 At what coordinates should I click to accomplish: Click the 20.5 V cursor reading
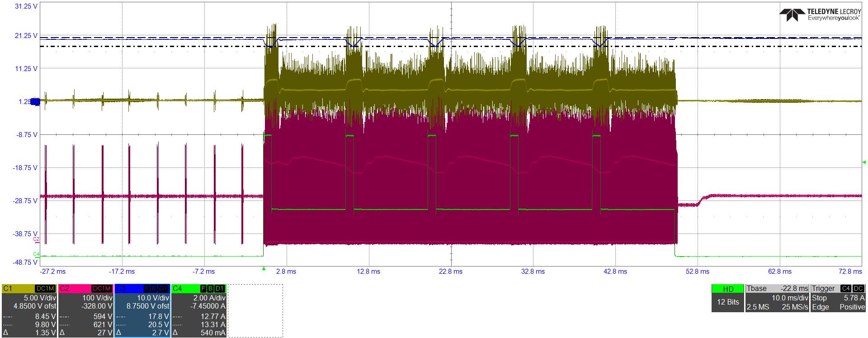159,324
